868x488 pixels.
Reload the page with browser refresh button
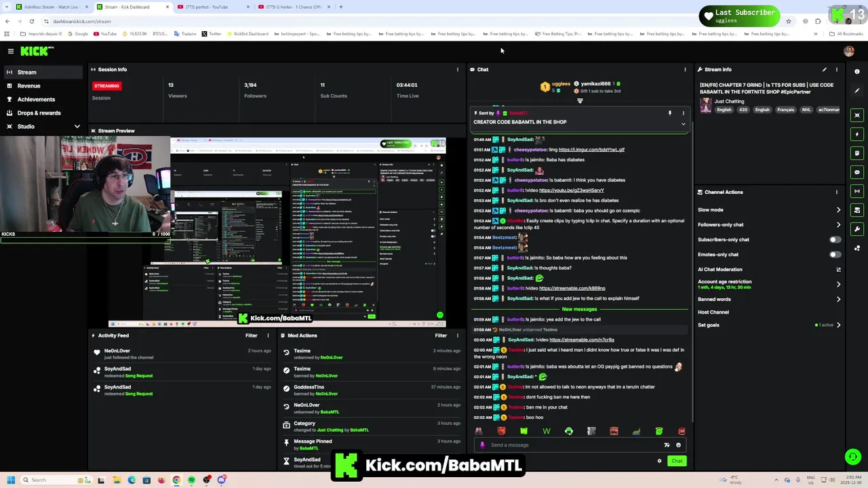point(31,21)
